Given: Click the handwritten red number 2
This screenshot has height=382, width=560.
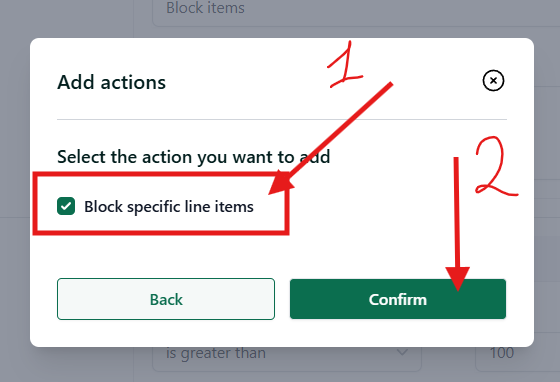Looking at the screenshot, I should click(x=496, y=166).
